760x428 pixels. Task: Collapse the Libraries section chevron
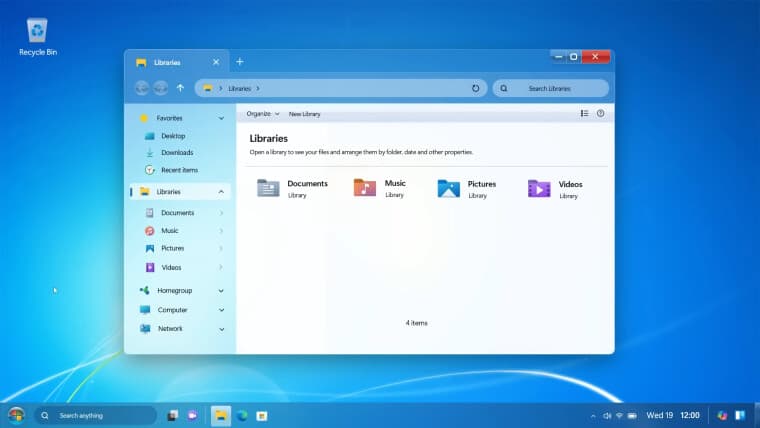coord(221,192)
